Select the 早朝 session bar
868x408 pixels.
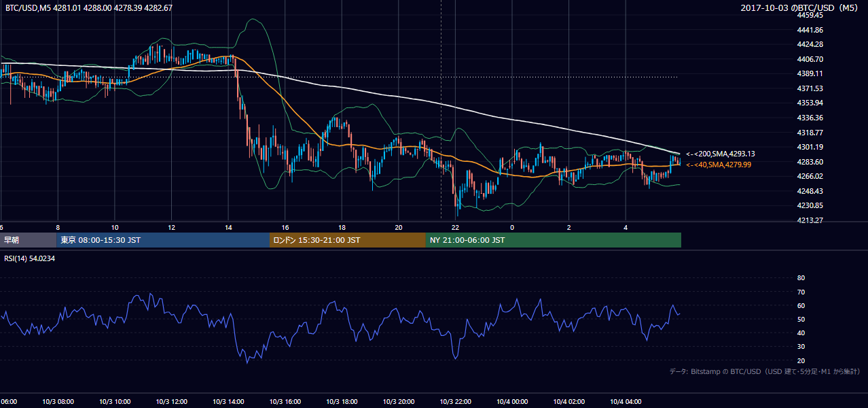coord(28,240)
